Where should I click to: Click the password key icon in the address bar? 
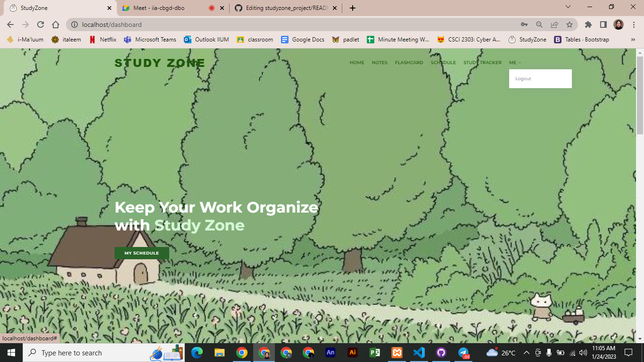523,25
